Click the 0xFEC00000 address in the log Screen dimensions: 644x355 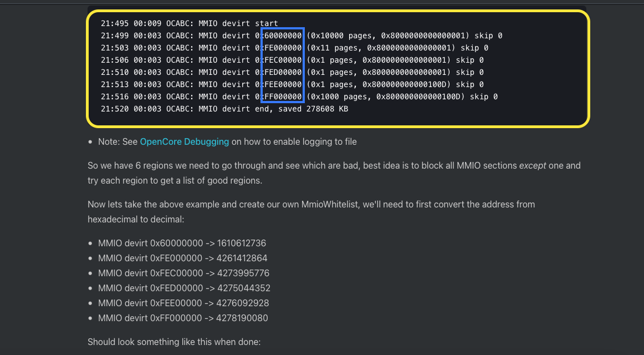(x=282, y=60)
